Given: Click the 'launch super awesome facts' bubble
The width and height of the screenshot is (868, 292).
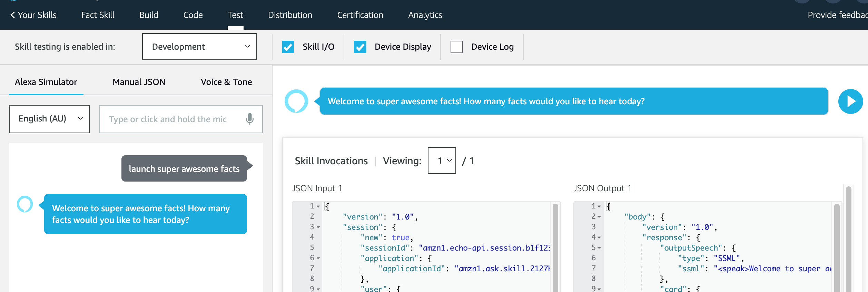Looking at the screenshot, I should click(184, 168).
